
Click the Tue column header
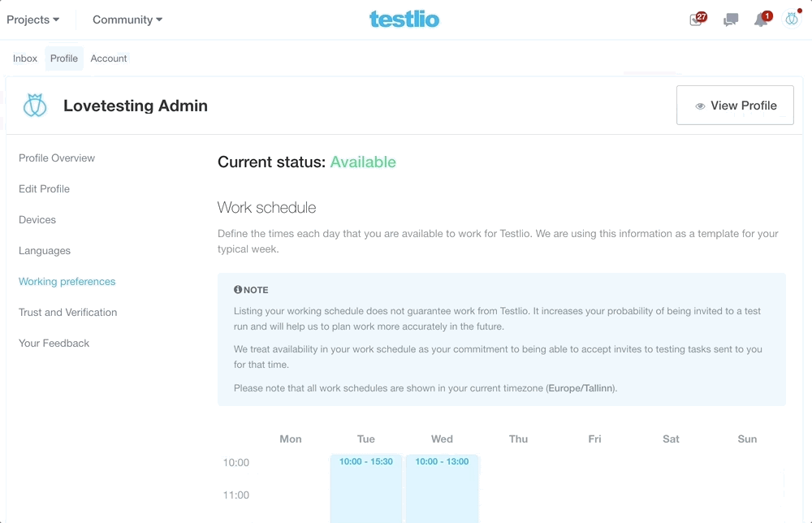(366, 439)
